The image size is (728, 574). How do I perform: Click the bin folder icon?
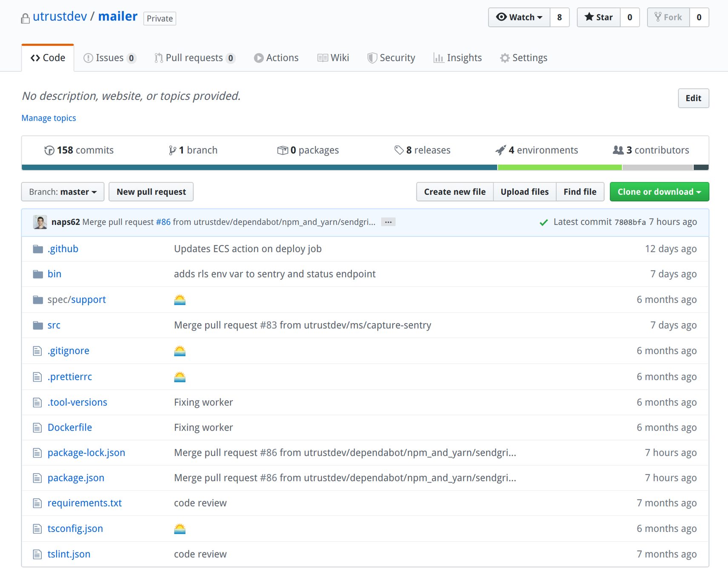[x=38, y=274]
